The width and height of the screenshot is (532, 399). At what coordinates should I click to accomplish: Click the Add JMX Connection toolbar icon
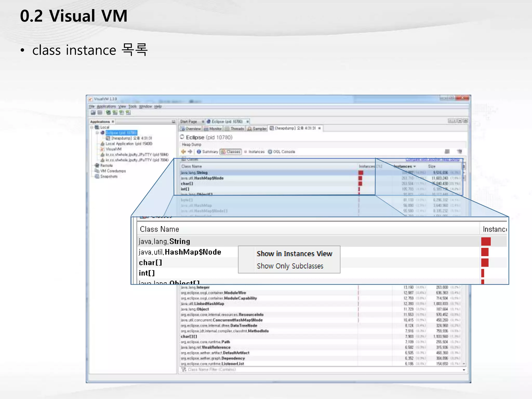pyautogui.click(x=115, y=112)
